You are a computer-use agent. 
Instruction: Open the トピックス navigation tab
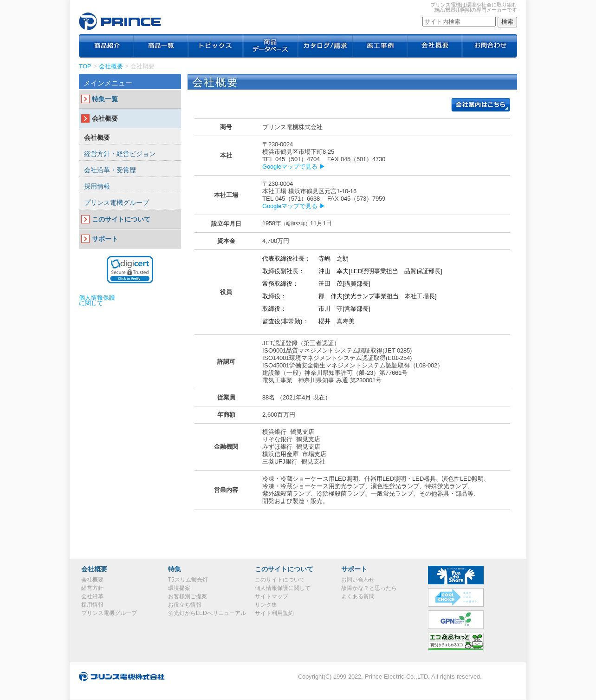(x=216, y=46)
